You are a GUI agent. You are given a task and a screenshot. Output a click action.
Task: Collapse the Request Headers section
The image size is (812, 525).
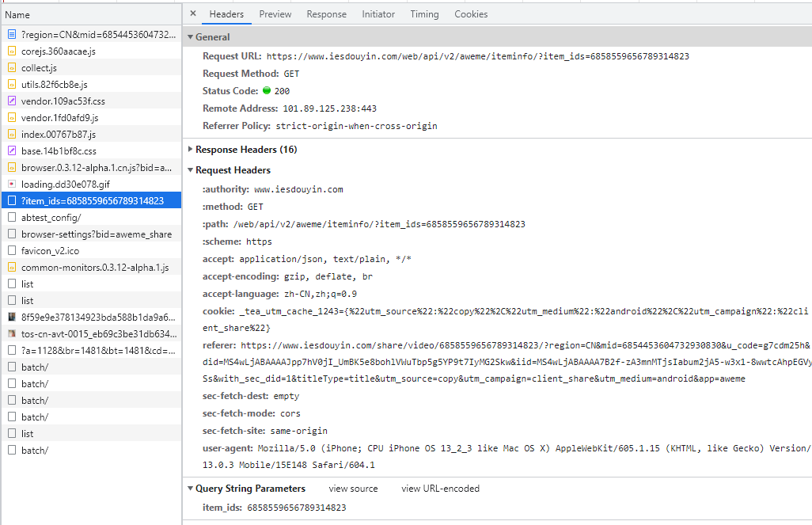[191, 170]
